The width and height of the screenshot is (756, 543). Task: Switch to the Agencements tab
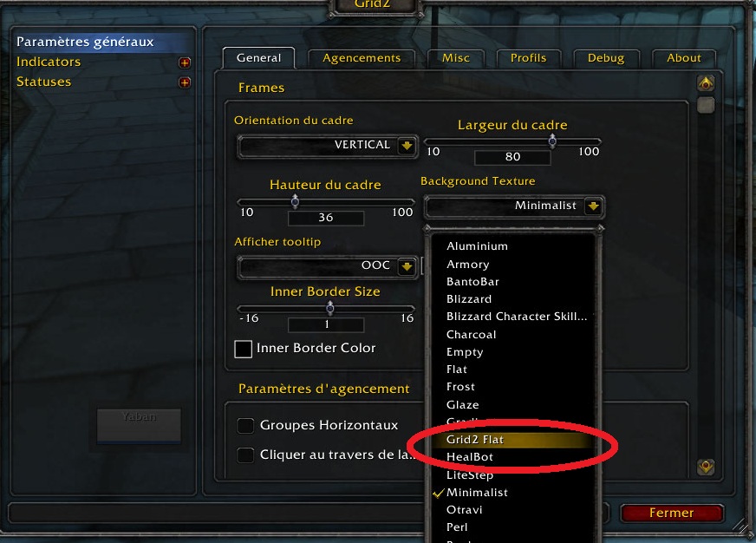[362, 58]
